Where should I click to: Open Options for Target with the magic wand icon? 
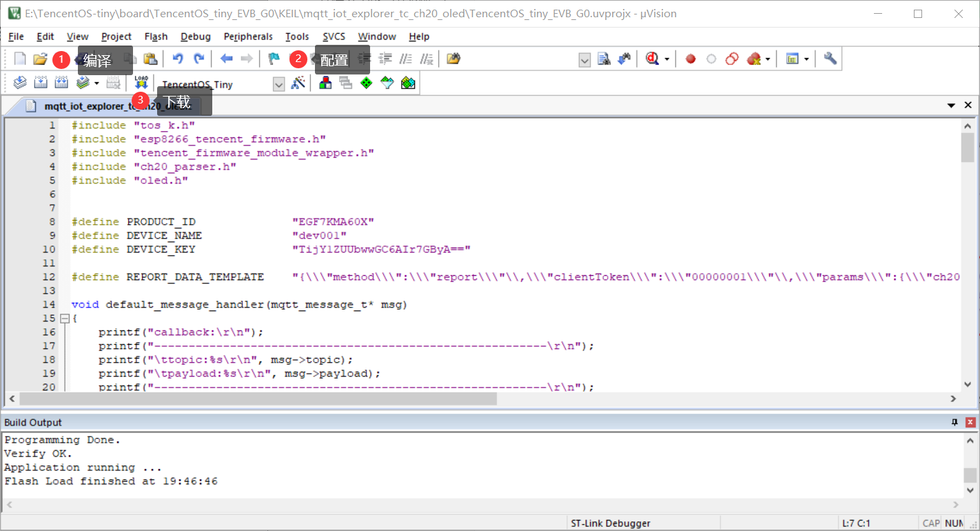click(298, 83)
